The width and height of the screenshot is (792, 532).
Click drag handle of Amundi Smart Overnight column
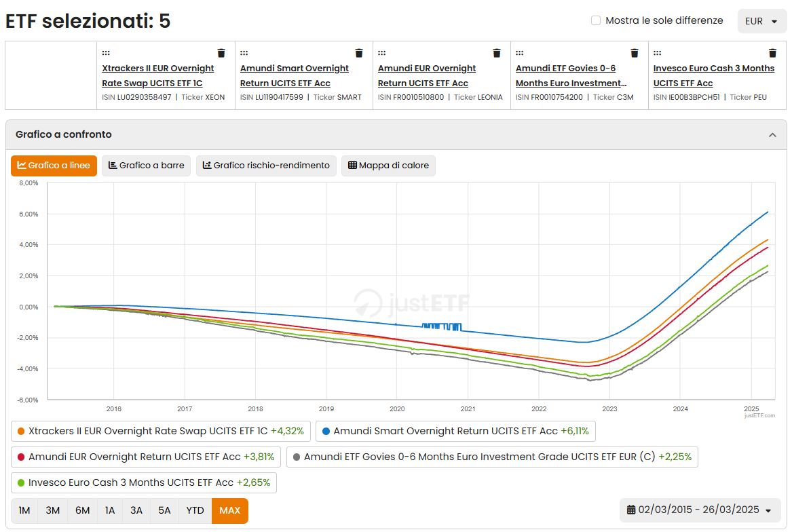[x=244, y=53]
